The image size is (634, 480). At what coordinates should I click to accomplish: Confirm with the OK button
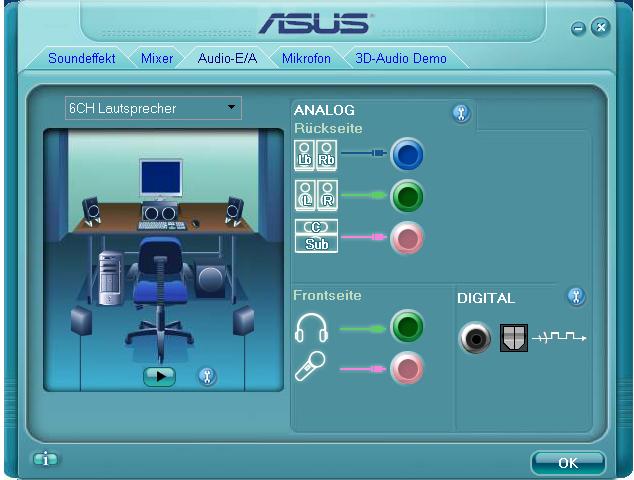568,463
